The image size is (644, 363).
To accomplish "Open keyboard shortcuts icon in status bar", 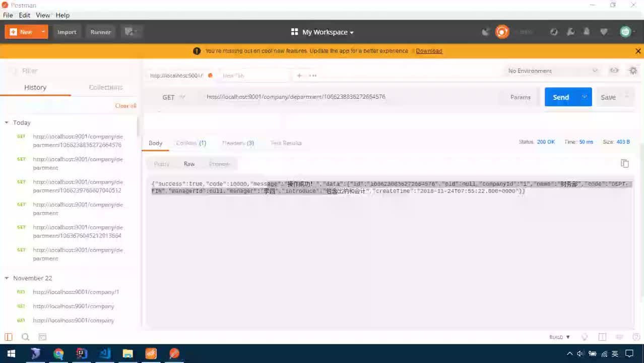I will point(619,337).
